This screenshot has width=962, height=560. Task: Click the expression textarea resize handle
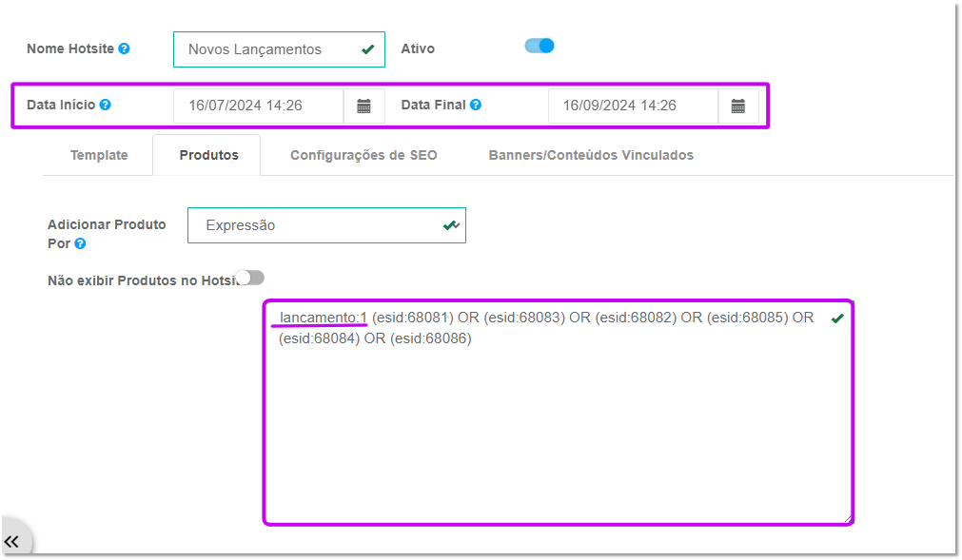point(847,518)
